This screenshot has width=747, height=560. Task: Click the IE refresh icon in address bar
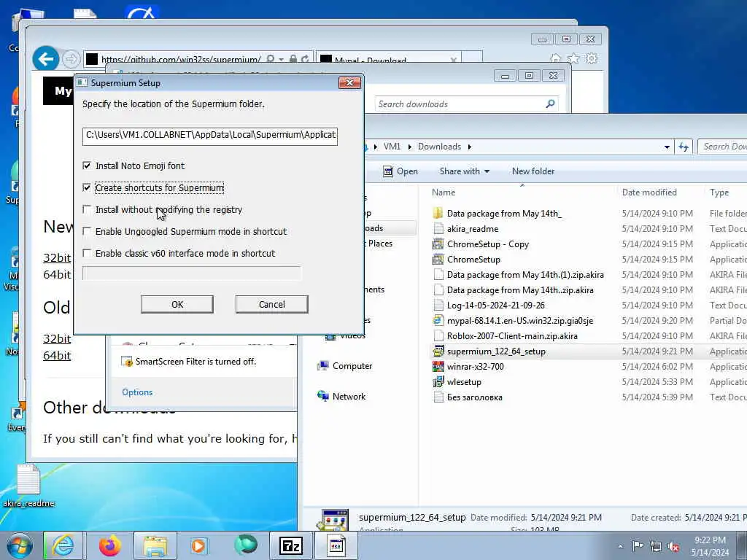(x=305, y=59)
